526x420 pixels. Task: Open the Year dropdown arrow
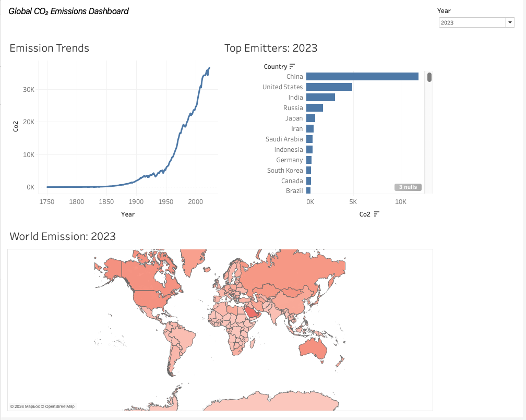510,22
